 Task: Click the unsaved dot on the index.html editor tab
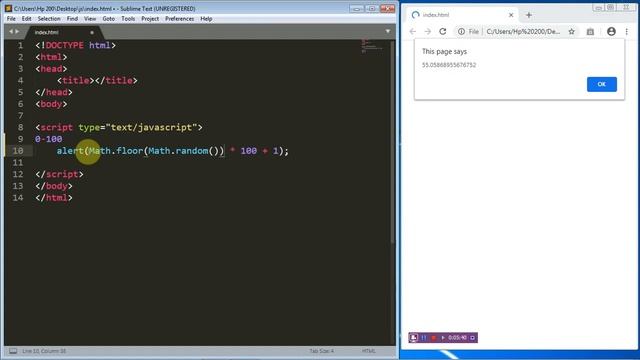point(92,33)
